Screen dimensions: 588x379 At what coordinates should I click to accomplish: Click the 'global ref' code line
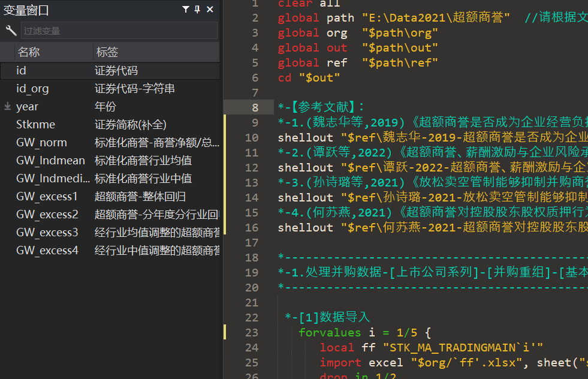click(x=358, y=62)
